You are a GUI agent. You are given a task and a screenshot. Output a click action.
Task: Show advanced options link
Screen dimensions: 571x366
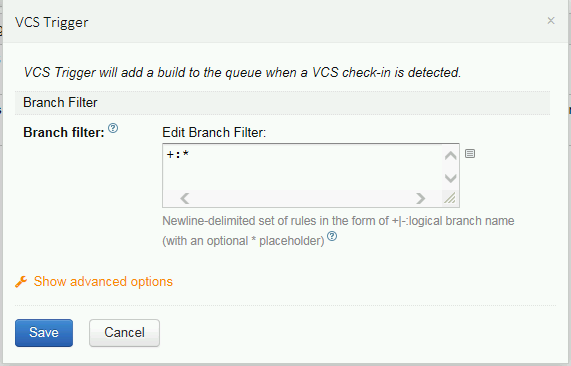coord(103,282)
